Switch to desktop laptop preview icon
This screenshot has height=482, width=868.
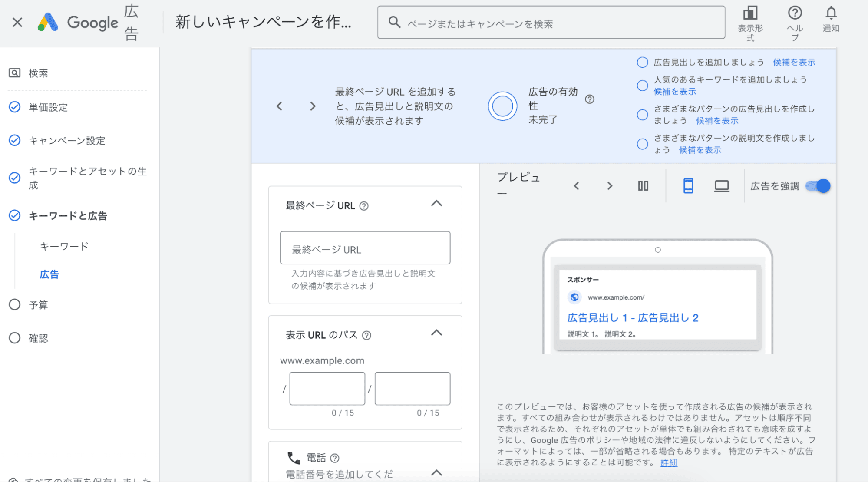pyautogui.click(x=722, y=186)
